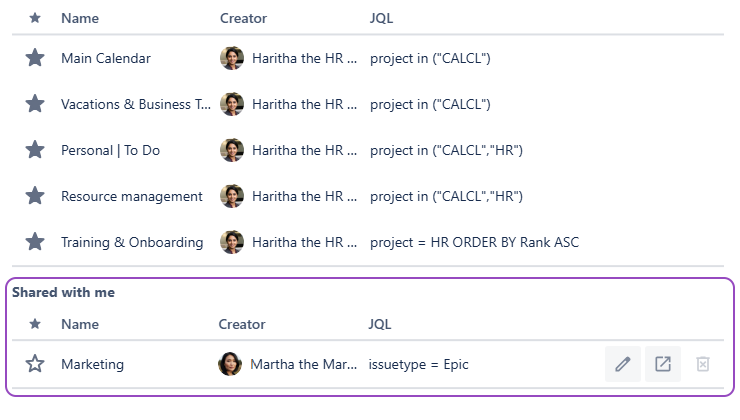Click the top JQL column header
Screen dimensions: 740x420
(x=381, y=18)
